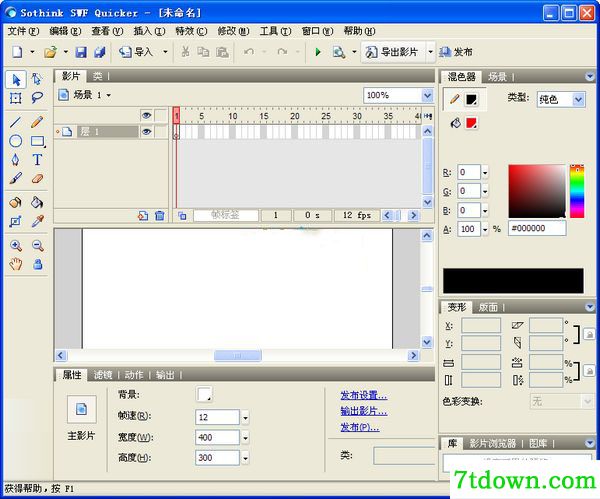The image size is (600, 499).
Task: Click the Open folder toolbar icon
Action: coord(50,52)
